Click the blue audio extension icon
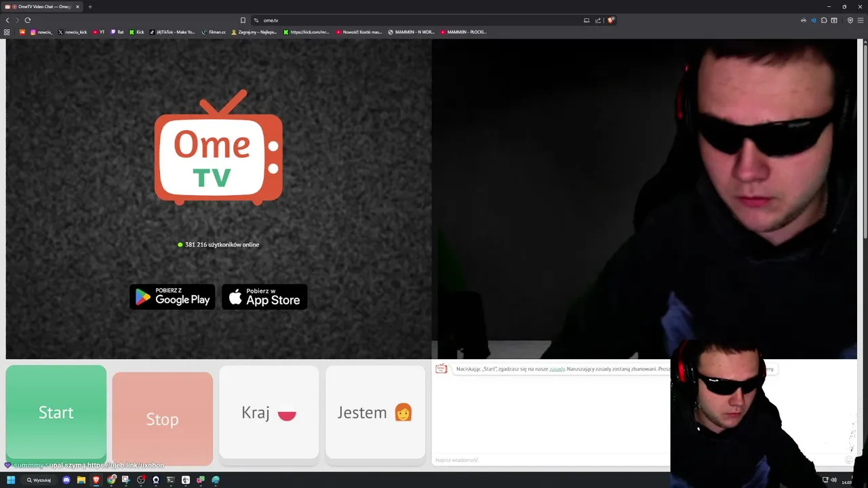The height and width of the screenshot is (488, 868). pyautogui.click(x=814, y=20)
